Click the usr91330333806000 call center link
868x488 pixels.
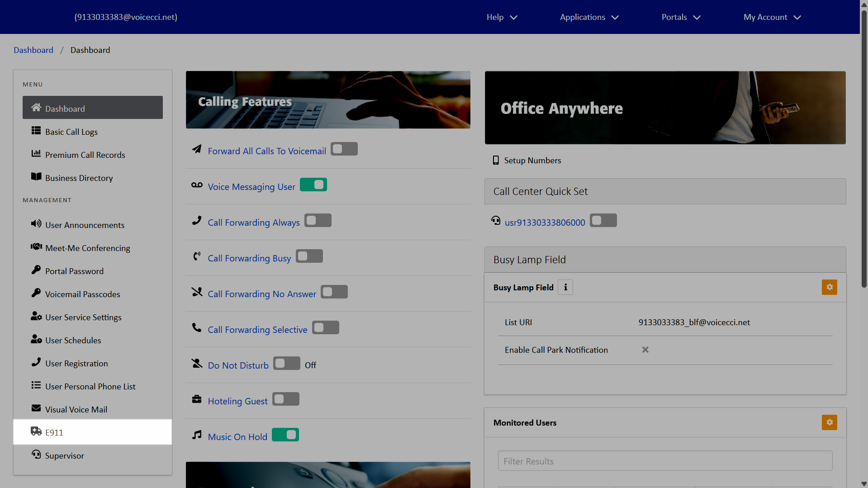point(545,223)
